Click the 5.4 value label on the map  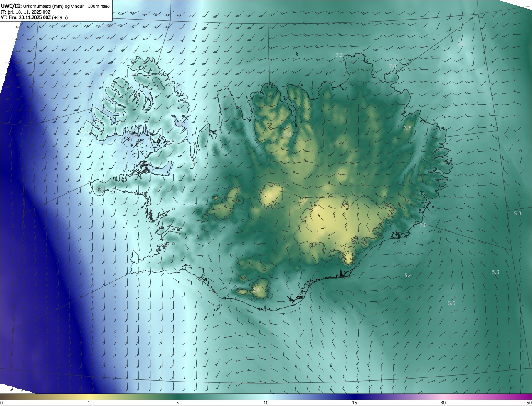point(408,276)
